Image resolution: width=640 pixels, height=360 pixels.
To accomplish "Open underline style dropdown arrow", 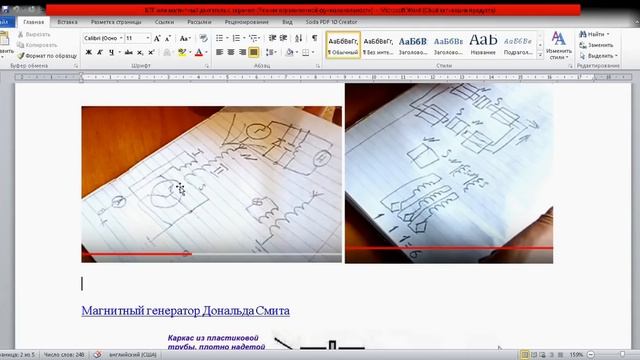I will tap(119, 52).
